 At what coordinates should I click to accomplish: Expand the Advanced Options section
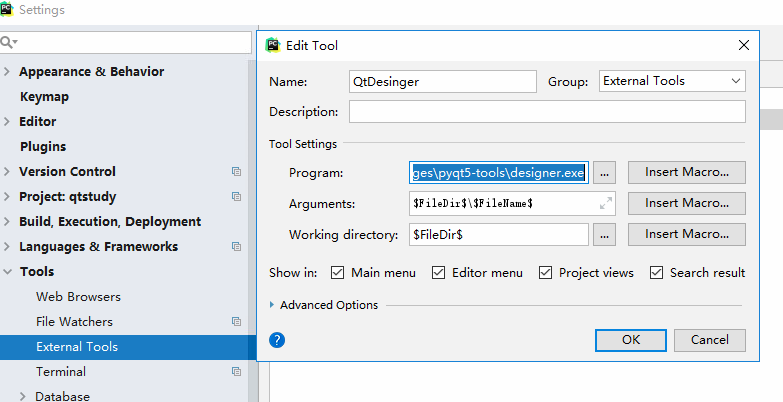[273, 305]
